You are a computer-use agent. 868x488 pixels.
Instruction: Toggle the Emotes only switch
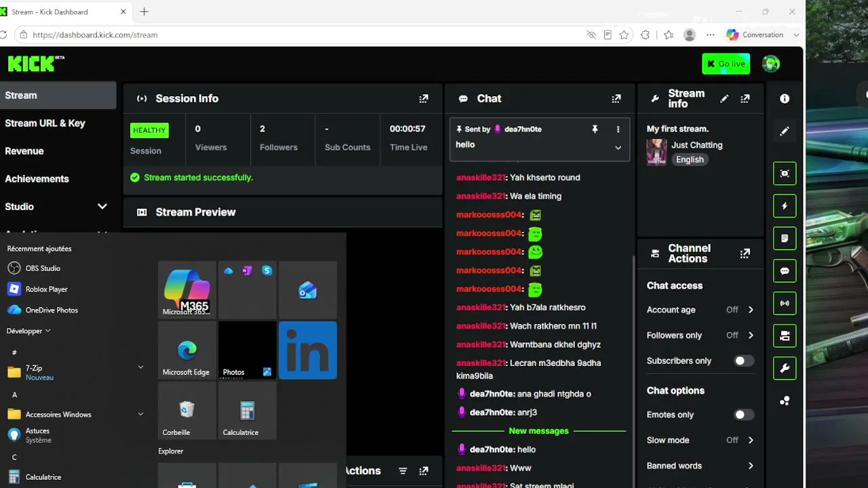(x=744, y=415)
